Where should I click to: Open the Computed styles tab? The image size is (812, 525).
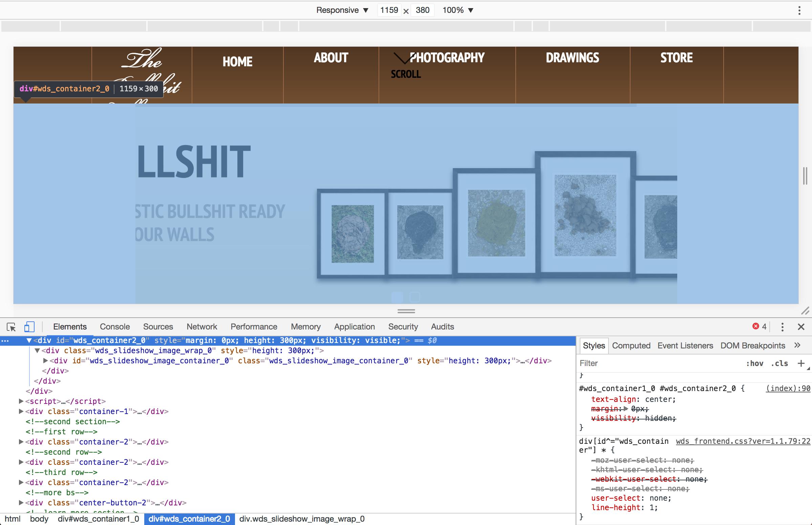(631, 346)
